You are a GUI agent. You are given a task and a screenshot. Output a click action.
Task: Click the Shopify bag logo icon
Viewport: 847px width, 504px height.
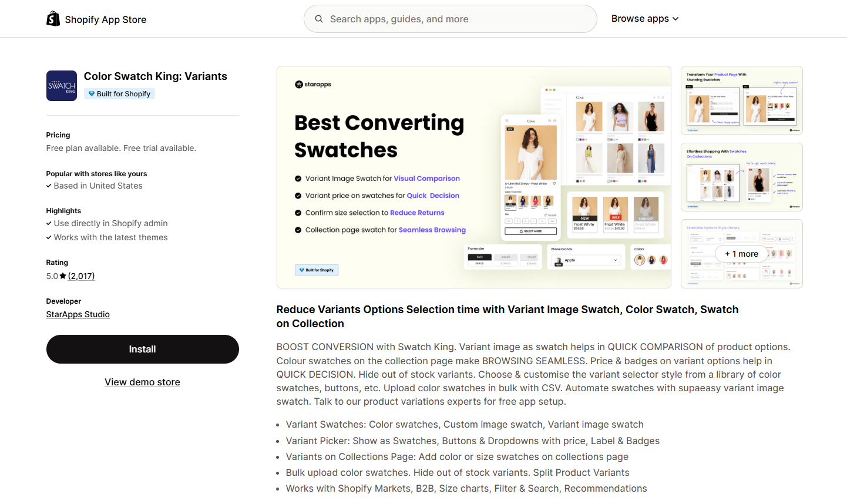click(x=53, y=19)
